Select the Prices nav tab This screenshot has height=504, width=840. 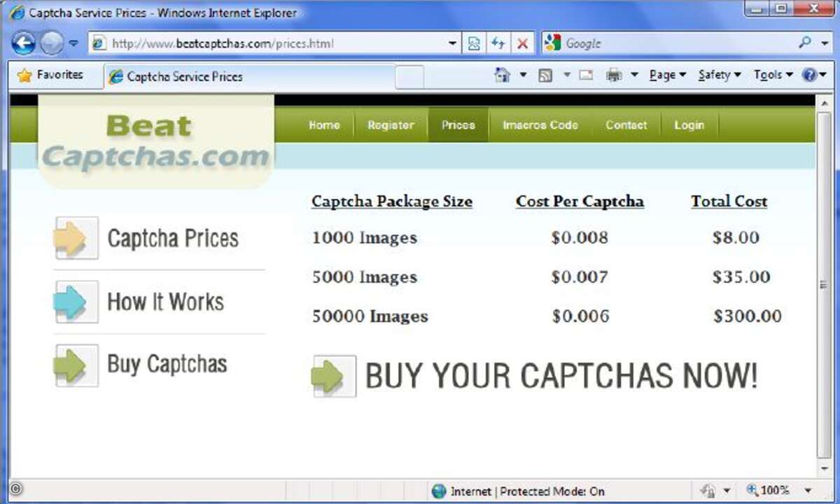(458, 125)
